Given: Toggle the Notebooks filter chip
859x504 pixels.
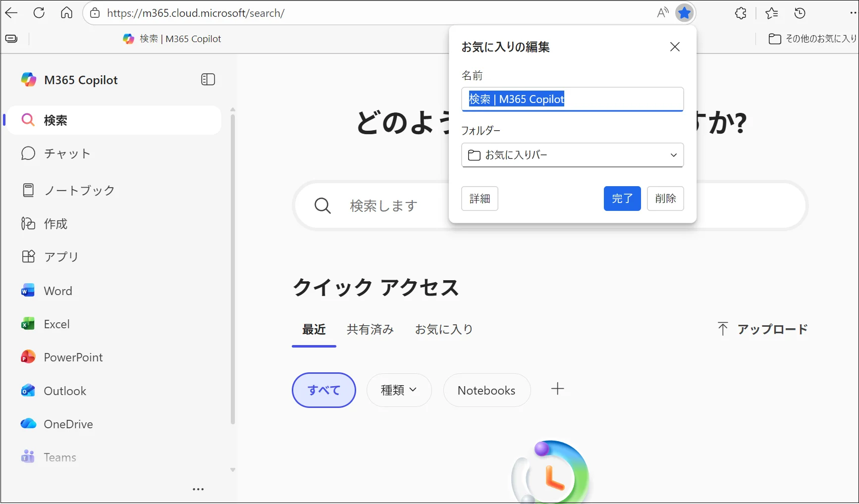Looking at the screenshot, I should pyautogui.click(x=486, y=391).
